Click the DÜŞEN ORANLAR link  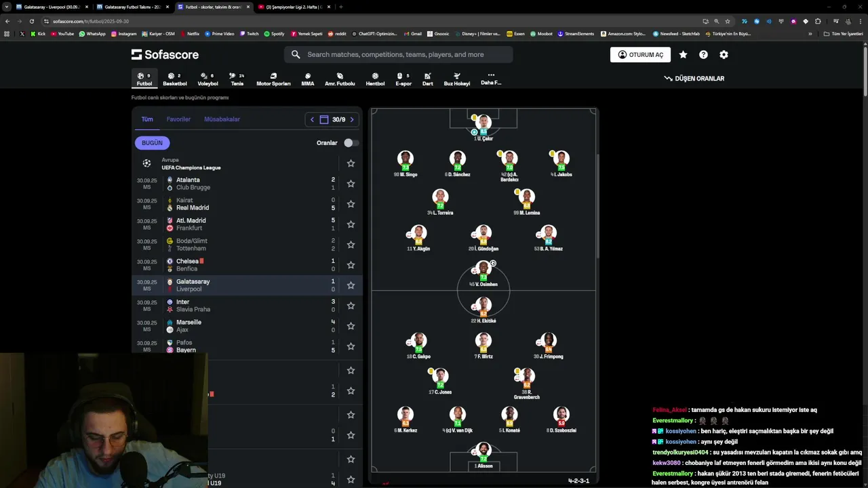694,79
